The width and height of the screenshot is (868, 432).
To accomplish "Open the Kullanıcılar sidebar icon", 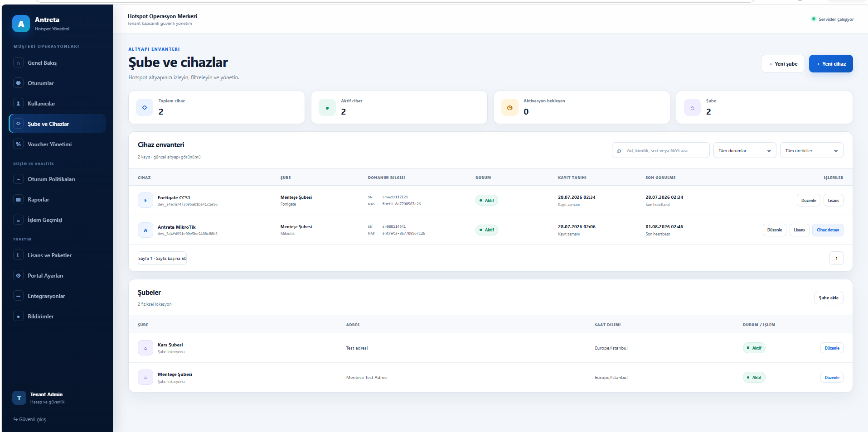I will click(18, 103).
